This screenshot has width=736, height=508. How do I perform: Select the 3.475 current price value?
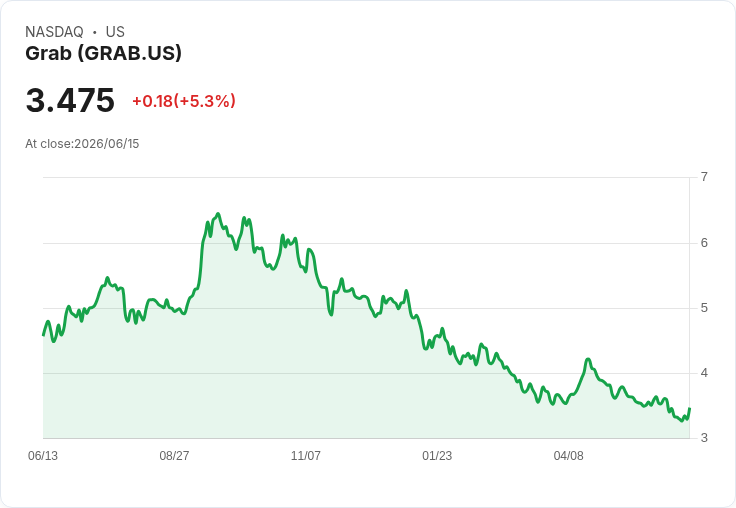(x=70, y=100)
